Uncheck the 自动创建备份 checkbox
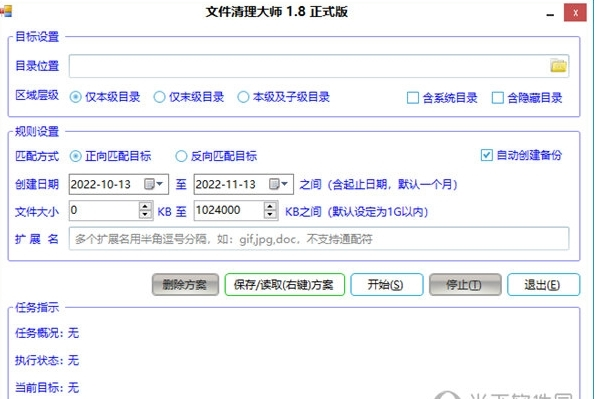The height and width of the screenshot is (399, 597). pyautogui.click(x=521, y=155)
